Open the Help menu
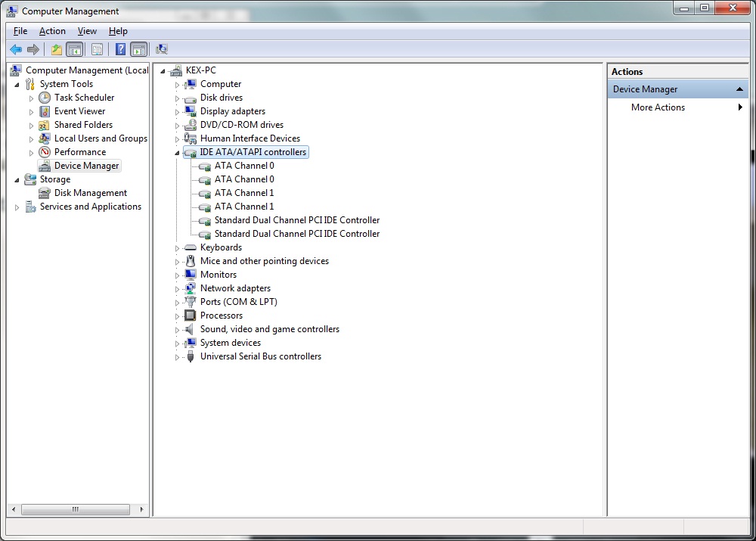Viewport: 756px width, 541px height. [x=118, y=31]
